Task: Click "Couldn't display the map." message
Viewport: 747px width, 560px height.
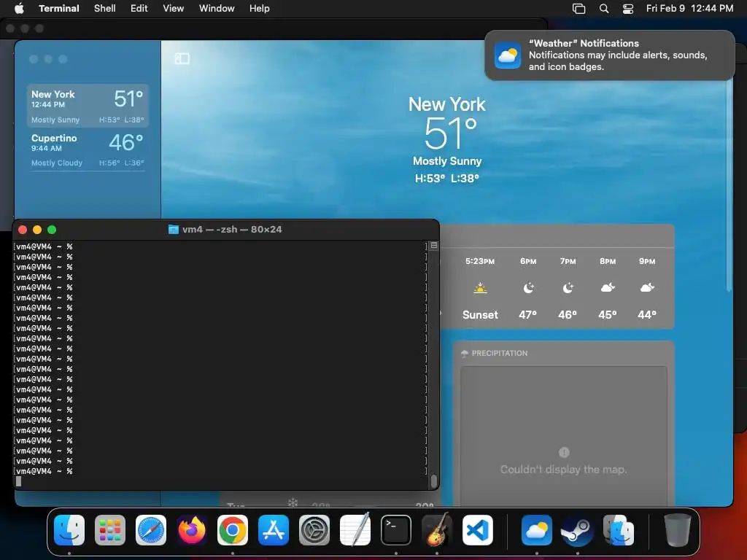Action: coord(564,470)
